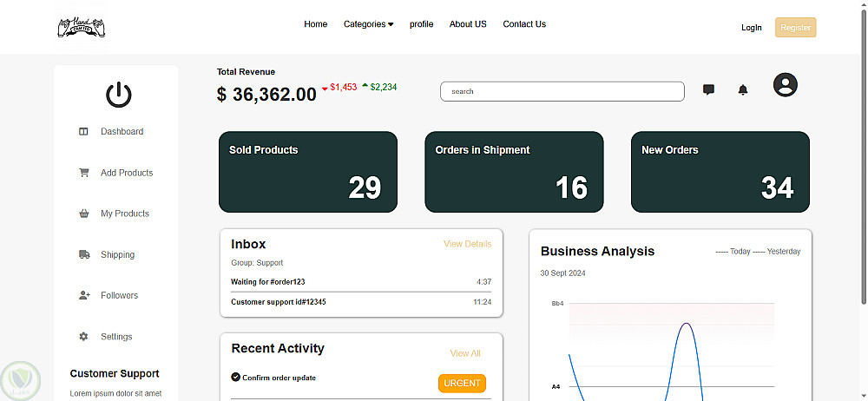Viewport: 868px width, 401px height.
Task: Click the Add Products cart icon
Action: click(x=84, y=173)
